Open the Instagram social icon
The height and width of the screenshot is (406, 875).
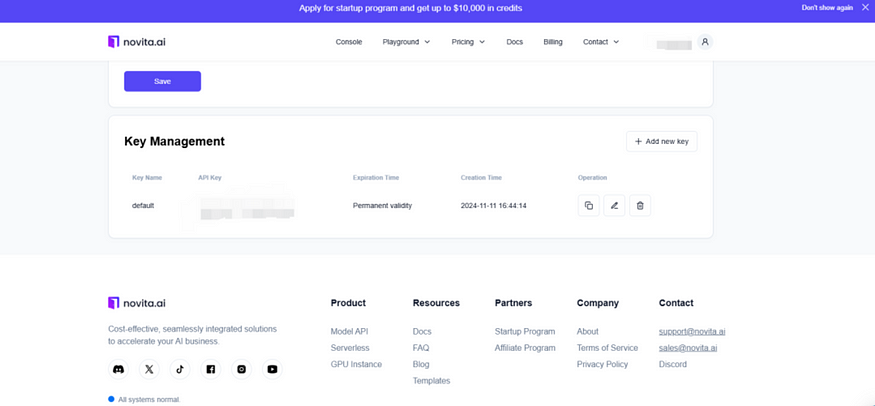[242, 369]
